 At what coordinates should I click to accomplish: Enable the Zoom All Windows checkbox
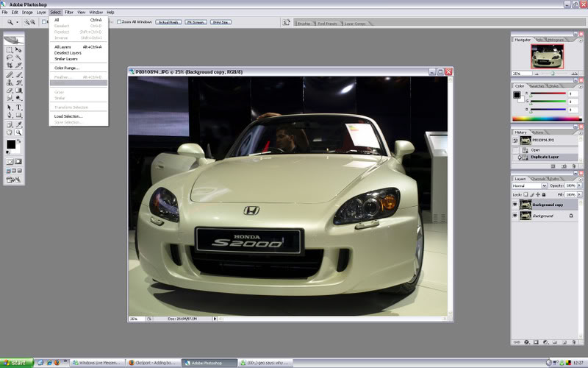coord(119,22)
